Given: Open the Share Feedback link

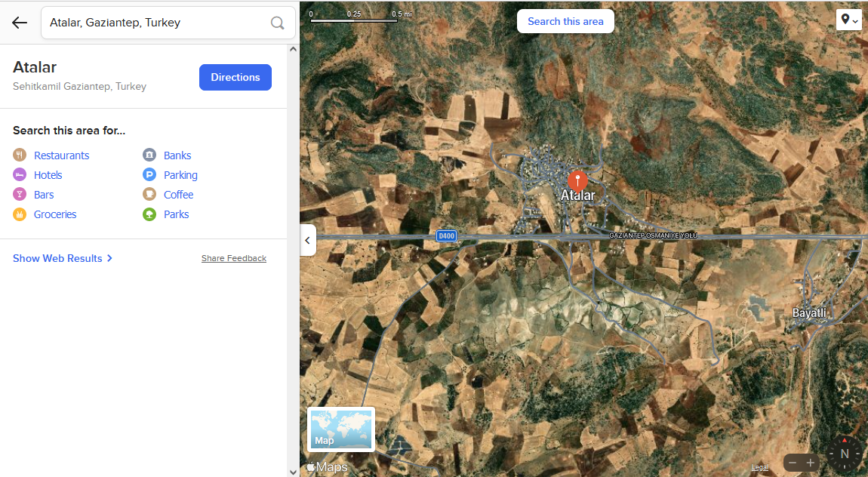Looking at the screenshot, I should 234,258.
